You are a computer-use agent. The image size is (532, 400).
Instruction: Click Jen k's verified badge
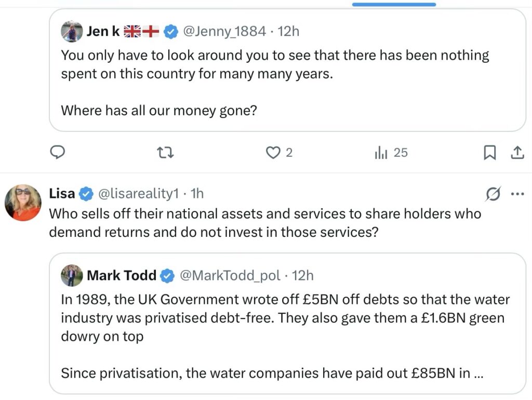point(170,32)
